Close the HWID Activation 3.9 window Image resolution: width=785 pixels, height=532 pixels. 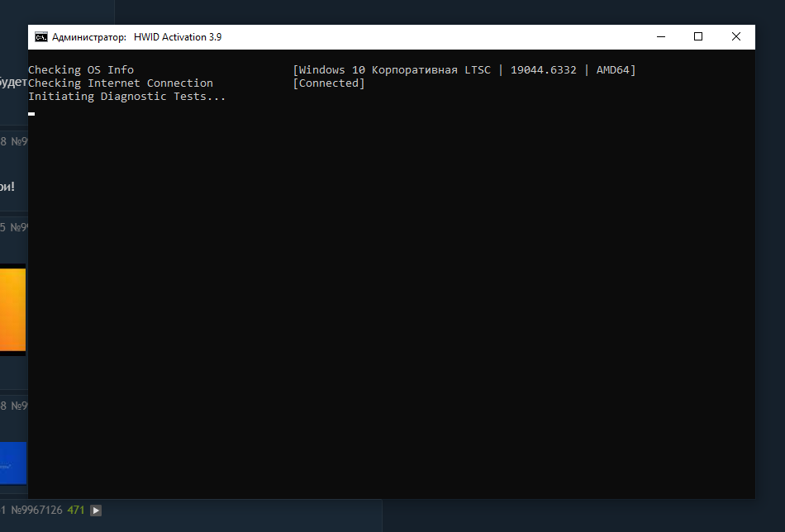(736, 36)
